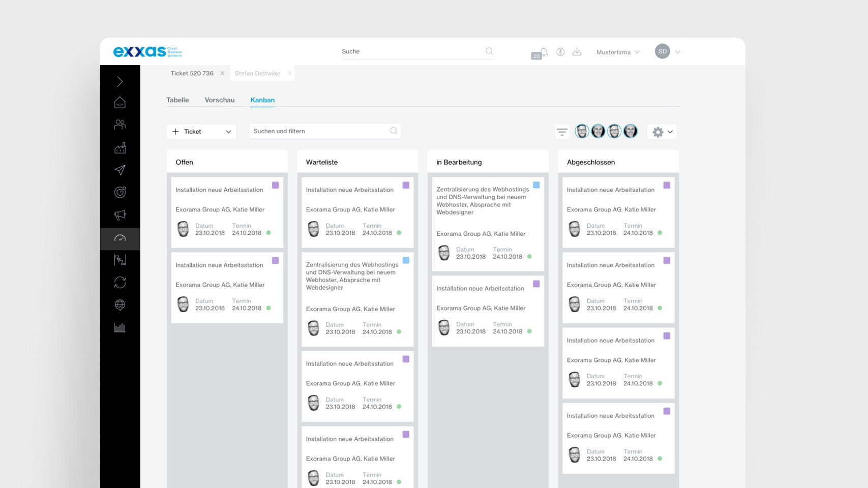Click the paper plane send icon
Screen dimensions: 868x488
coord(120,170)
